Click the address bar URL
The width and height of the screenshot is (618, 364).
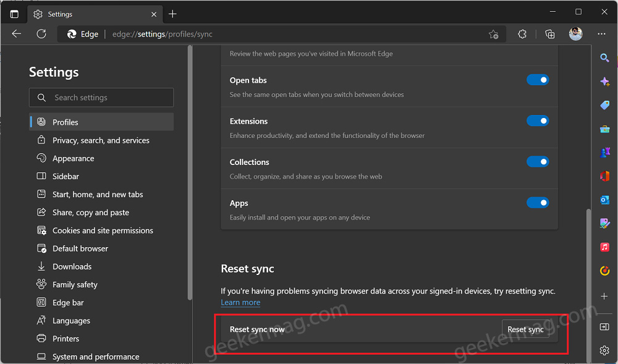coord(163,34)
